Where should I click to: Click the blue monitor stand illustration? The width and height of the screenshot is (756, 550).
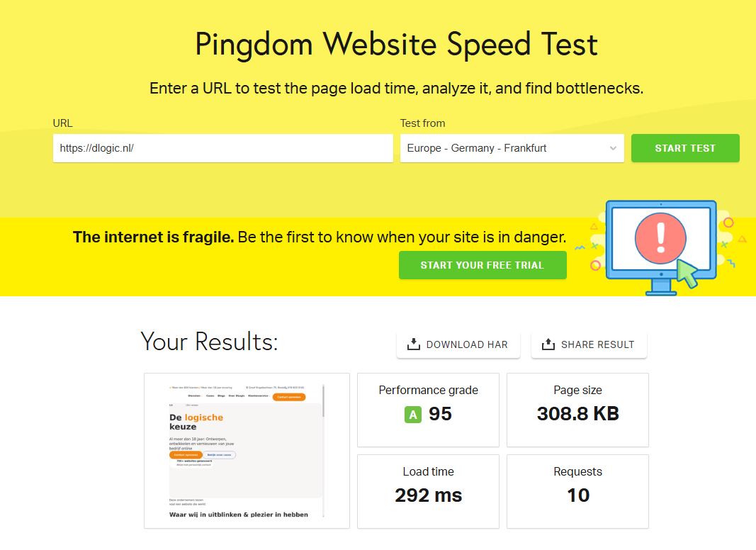coord(660,286)
